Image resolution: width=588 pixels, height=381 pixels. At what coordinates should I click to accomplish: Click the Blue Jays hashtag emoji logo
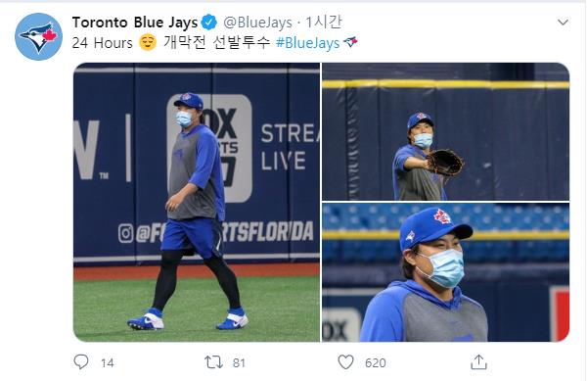tap(350, 42)
